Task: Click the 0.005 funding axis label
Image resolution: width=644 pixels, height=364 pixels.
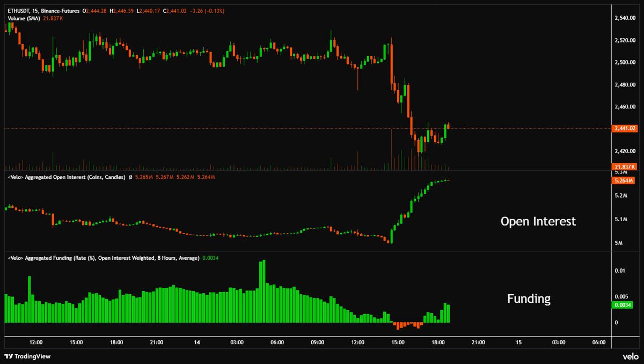Action: pyautogui.click(x=621, y=296)
